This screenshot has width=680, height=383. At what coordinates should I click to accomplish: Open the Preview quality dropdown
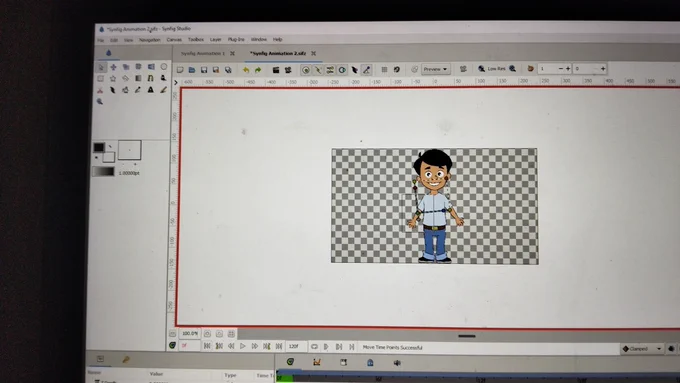pyautogui.click(x=435, y=69)
